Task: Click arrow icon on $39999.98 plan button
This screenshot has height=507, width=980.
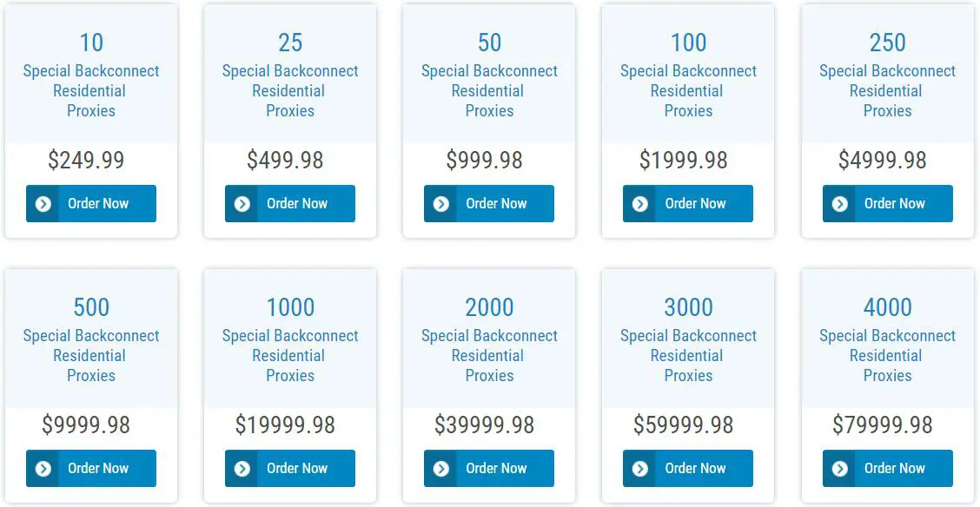Action: pyautogui.click(x=440, y=469)
